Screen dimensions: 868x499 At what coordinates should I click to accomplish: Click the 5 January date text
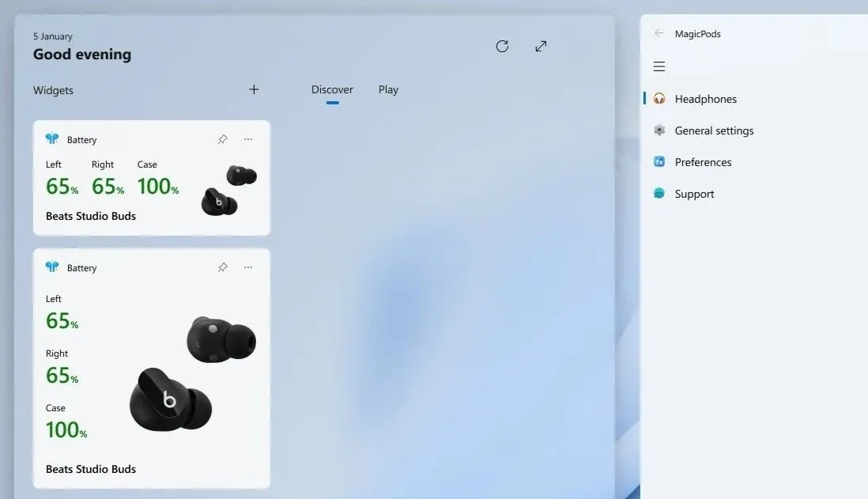[53, 36]
